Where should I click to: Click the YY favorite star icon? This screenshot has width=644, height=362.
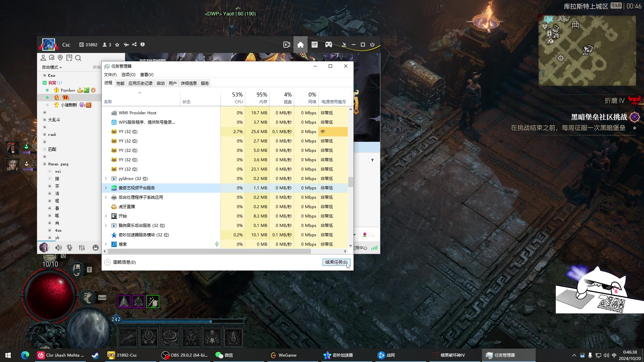point(117,45)
